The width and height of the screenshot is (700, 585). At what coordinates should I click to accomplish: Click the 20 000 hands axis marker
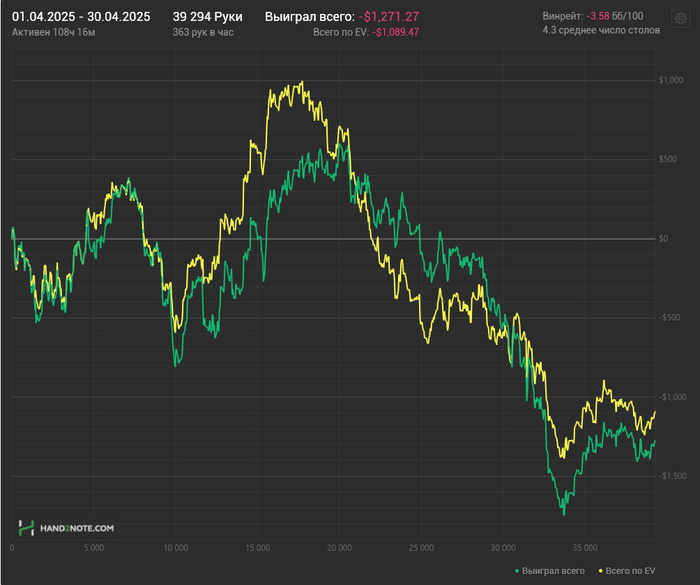(339, 548)
